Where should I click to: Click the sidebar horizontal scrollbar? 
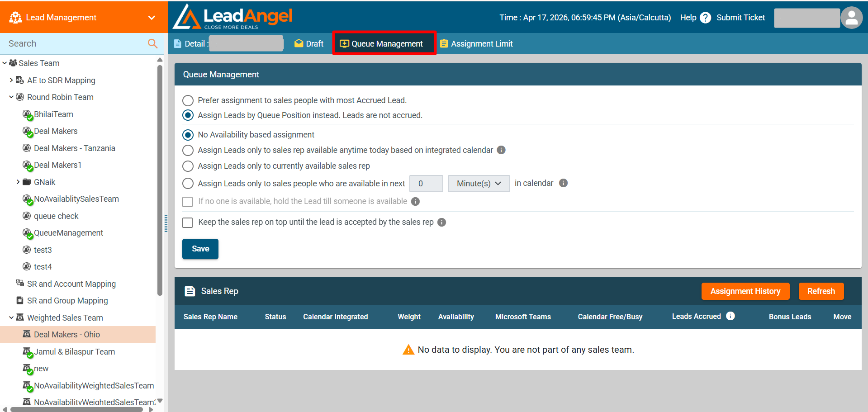point(76,409)
